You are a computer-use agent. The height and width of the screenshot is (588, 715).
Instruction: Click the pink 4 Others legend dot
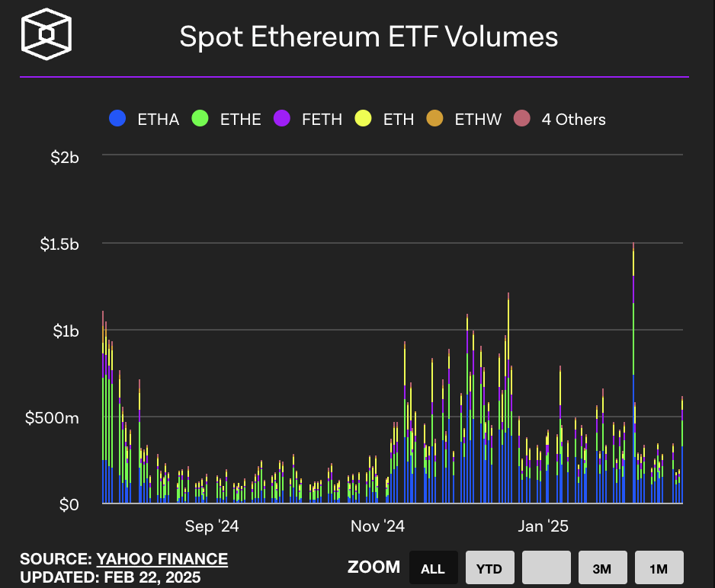[x=521, y=119]
